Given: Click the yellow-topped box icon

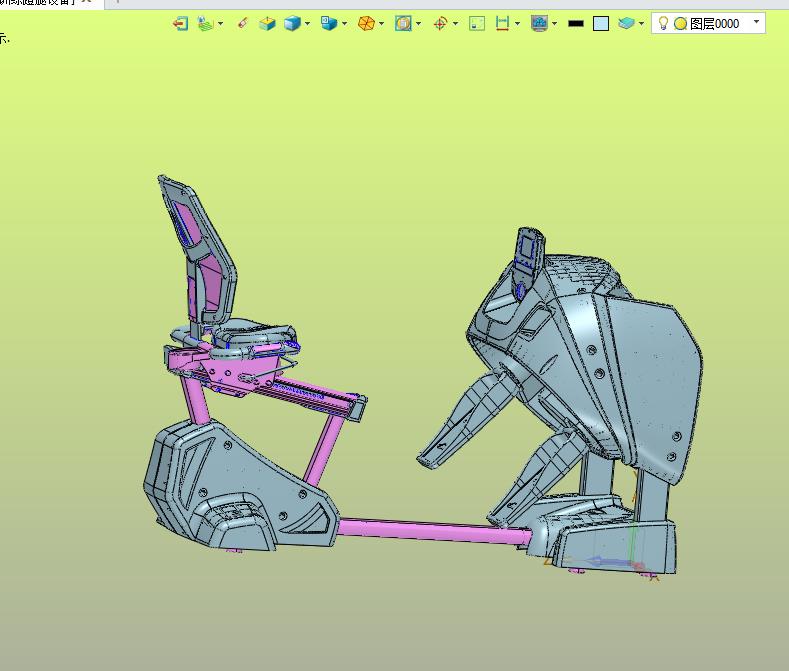Looking at the screenshot, I should (x=267, y=24).
